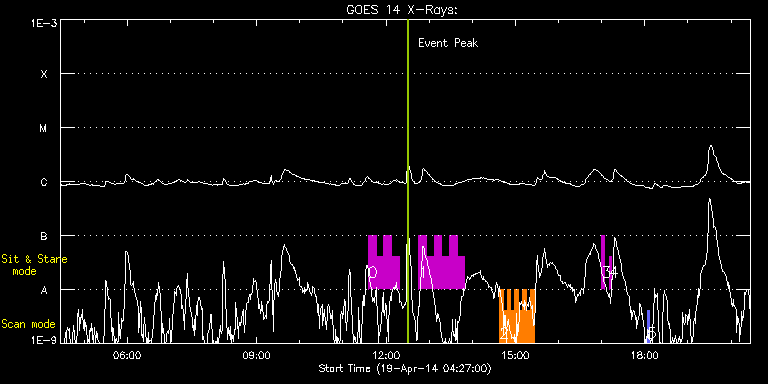Click the "Start Time (19-Apr-14 04:27:00)" axis caption

click(405, 368)
